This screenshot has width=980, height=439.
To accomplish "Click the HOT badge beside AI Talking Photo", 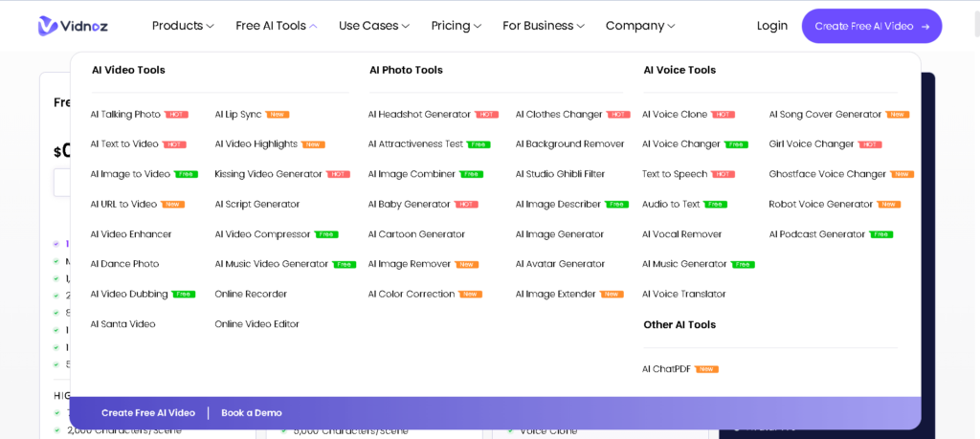I will coord(176,115).
